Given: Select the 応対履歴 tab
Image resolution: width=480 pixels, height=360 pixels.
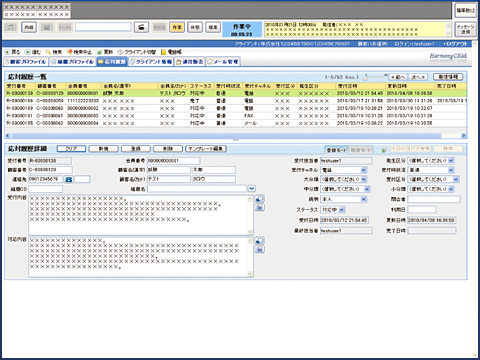Looking at the screenshot, I should (112, 62).
